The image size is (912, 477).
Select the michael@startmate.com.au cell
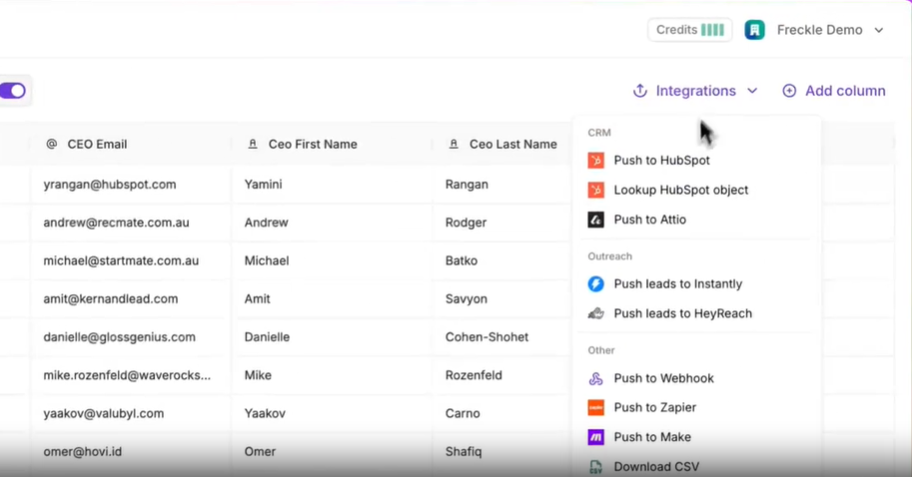click(131, 261)
